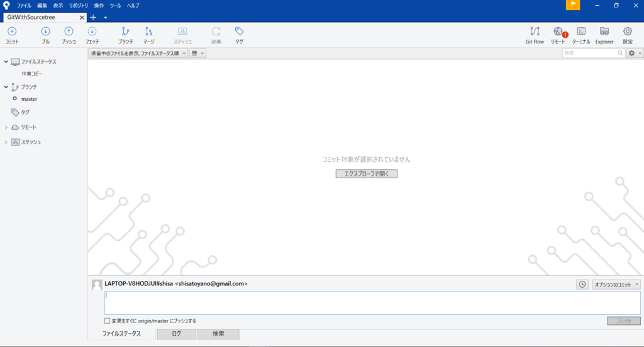Image resolution: width=644 pixels, height=347 pixels.
Task: Open the tab list dropdown arrow
Action: point(106,18)
